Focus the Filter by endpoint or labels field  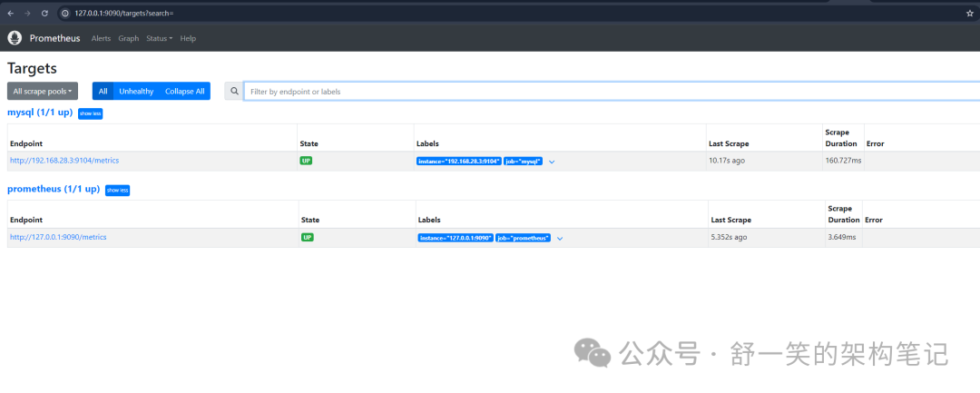612,92
